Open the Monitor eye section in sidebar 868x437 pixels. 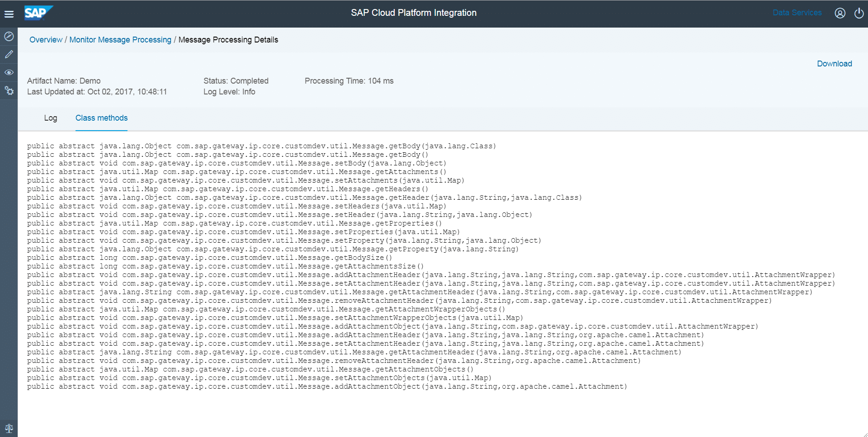[x=9, y=73]
